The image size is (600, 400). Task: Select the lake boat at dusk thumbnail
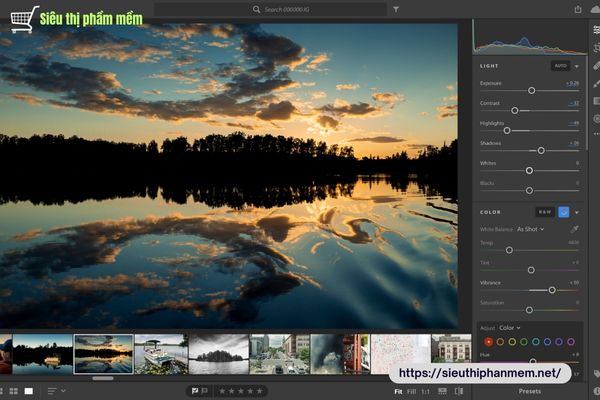click(42, 354)
